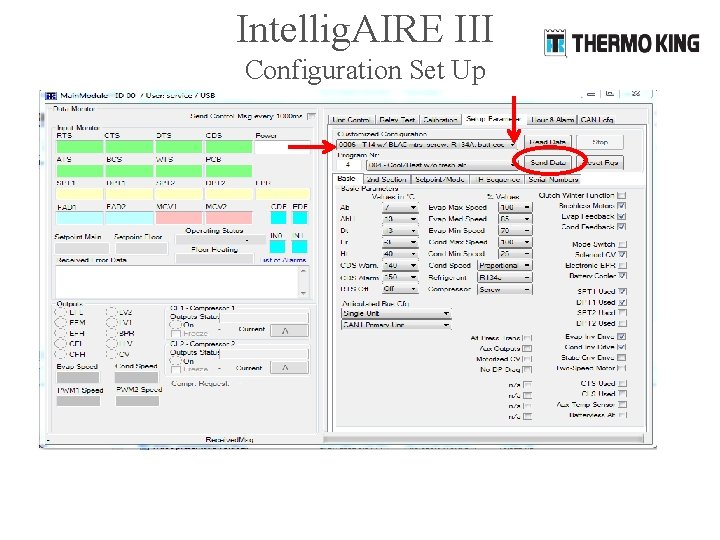The image size is (720, 540).
Task: Click CL1 Compressor 1 Current A button
Action: (289, 331)
